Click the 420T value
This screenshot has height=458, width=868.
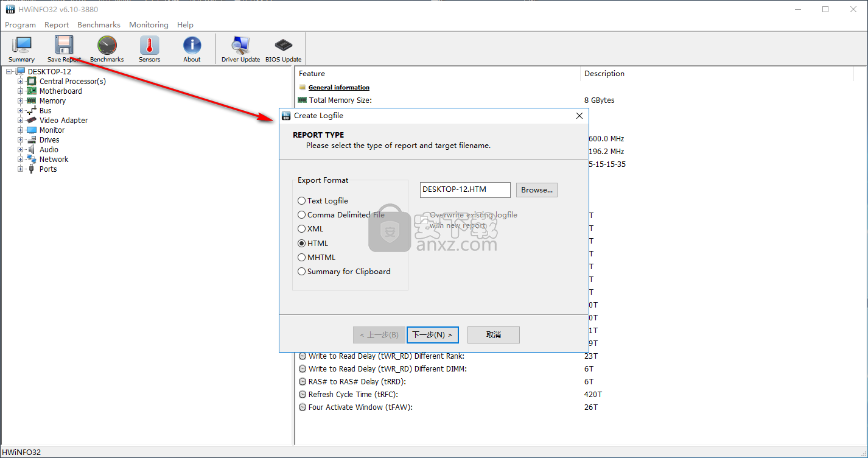(592, 394)
